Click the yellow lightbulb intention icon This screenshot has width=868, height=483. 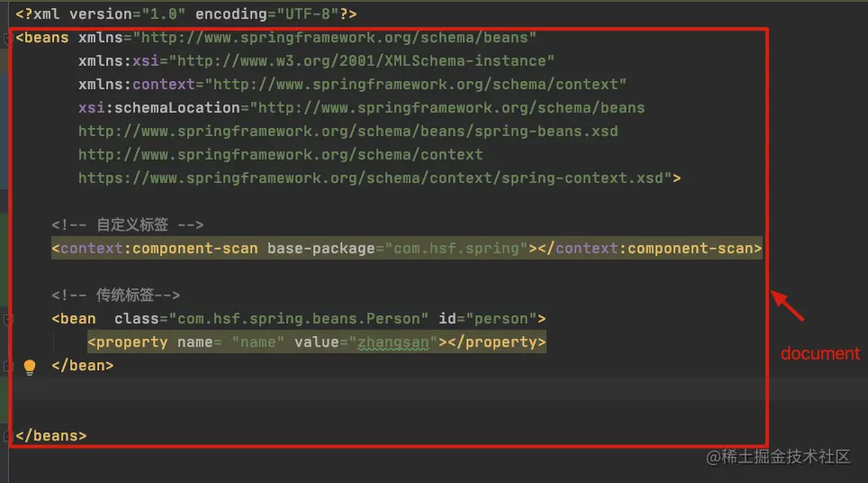click(30, 367)
